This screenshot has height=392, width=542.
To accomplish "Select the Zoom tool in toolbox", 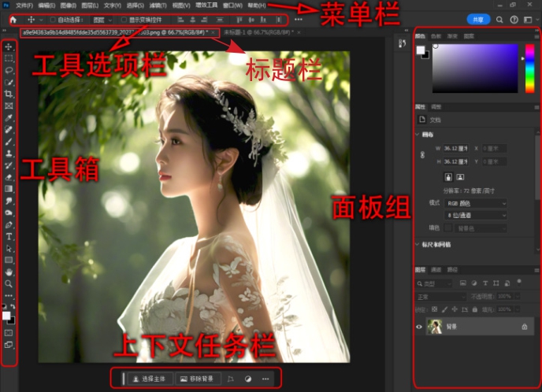I will [x=9, y=283].
